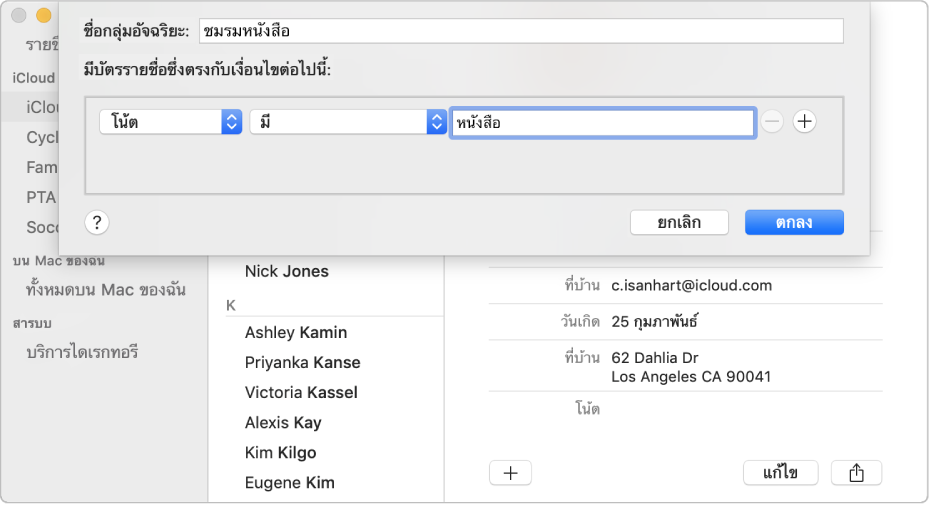
Task: Click the ยกเลิก button
Action: (679, 223)
